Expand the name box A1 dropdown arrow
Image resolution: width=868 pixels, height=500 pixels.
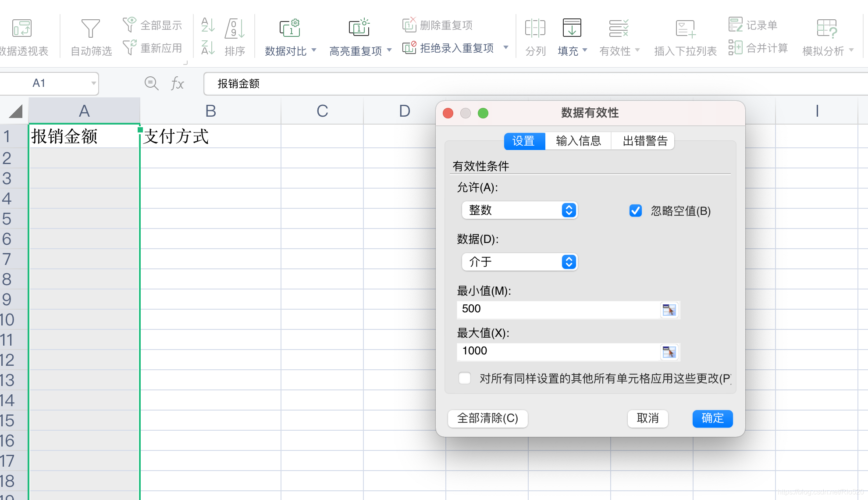pyautogui.click(x=93, y=83)
